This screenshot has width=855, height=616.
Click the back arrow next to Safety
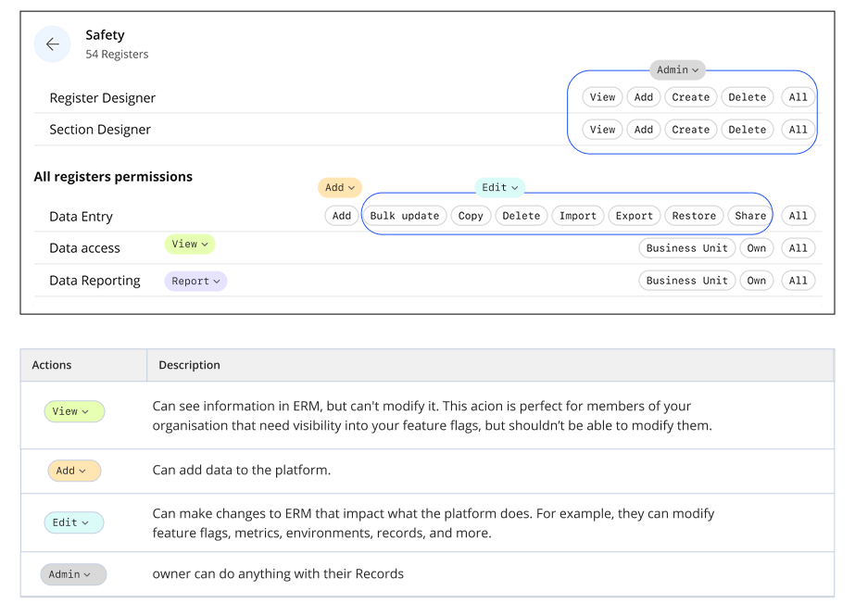(x=52, y=44)
